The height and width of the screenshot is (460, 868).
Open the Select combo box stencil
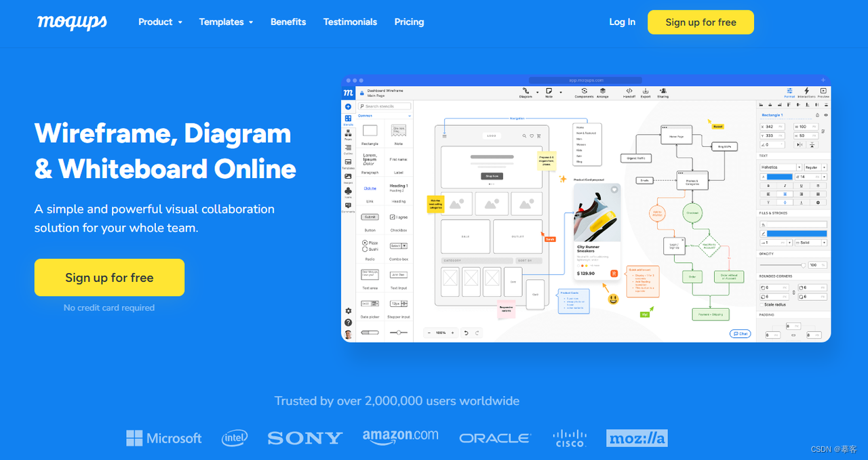pos(398,246)
